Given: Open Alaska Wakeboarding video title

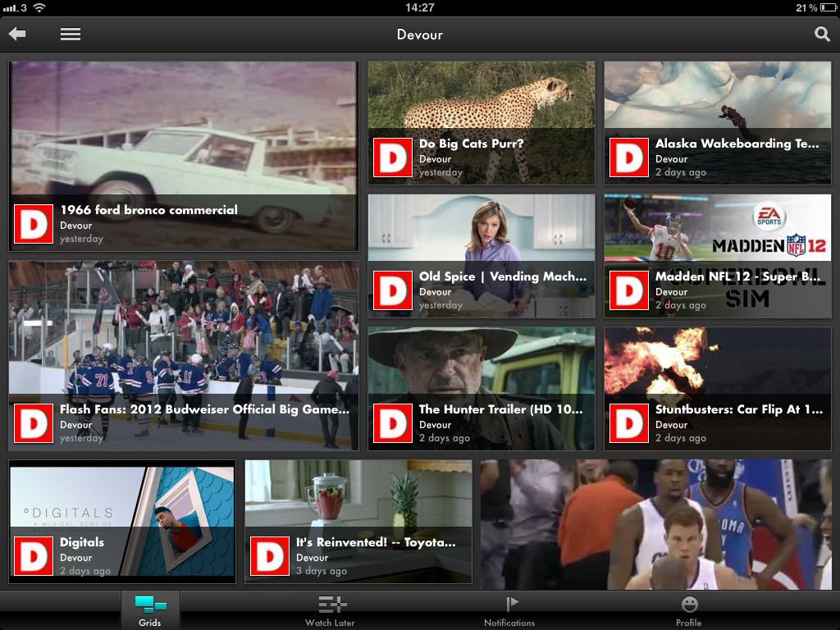Looking at the screenshot, I should (737, 144).
